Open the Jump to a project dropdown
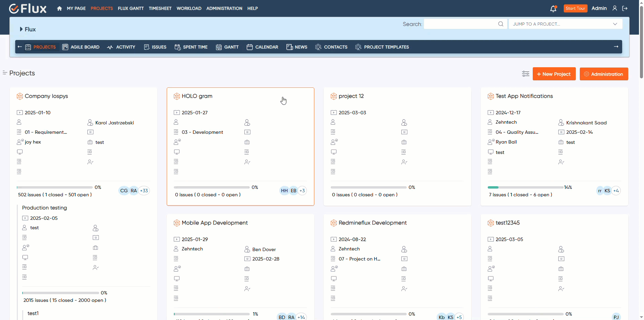The height and width of the screenshot is (320, 644). [x=566, y=24]
